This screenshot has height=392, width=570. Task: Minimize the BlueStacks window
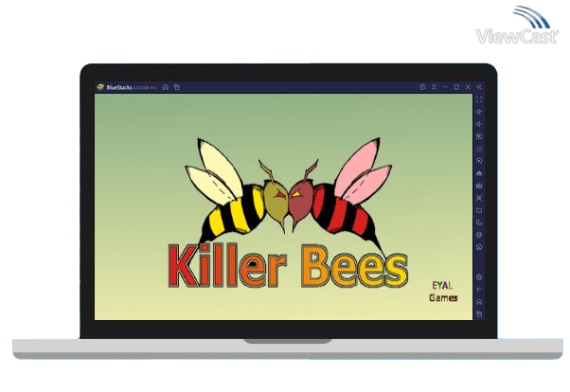445,87
